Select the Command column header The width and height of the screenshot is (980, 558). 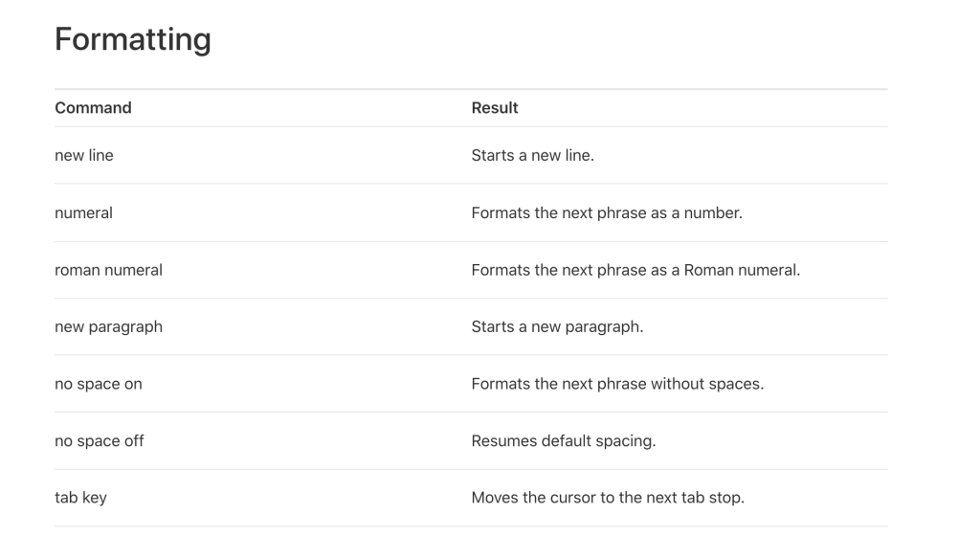pos(93,107)
